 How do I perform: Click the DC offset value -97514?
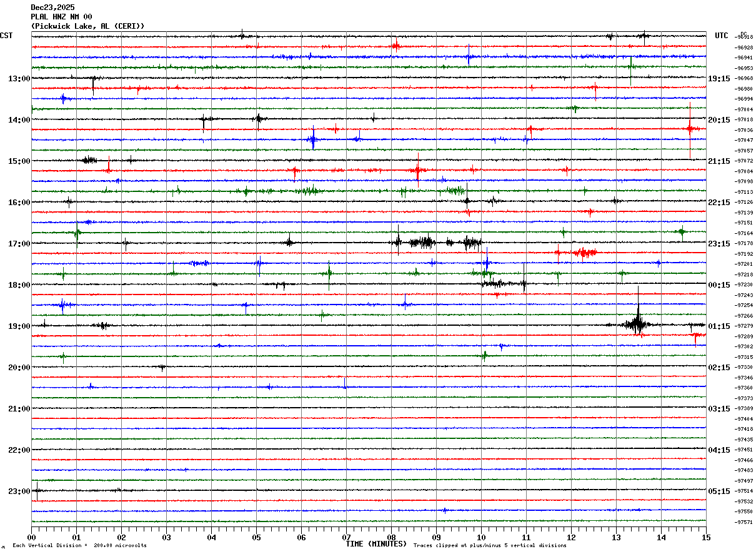point(744,491)
